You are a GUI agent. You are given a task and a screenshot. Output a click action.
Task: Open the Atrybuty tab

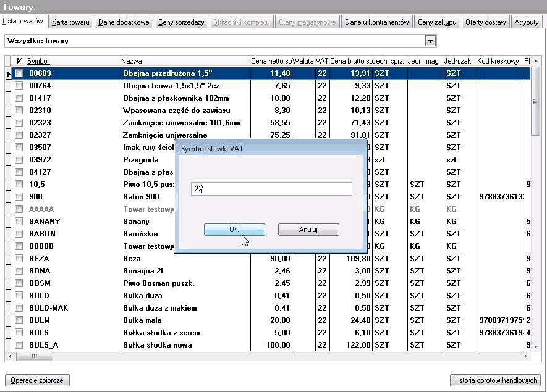527,22
